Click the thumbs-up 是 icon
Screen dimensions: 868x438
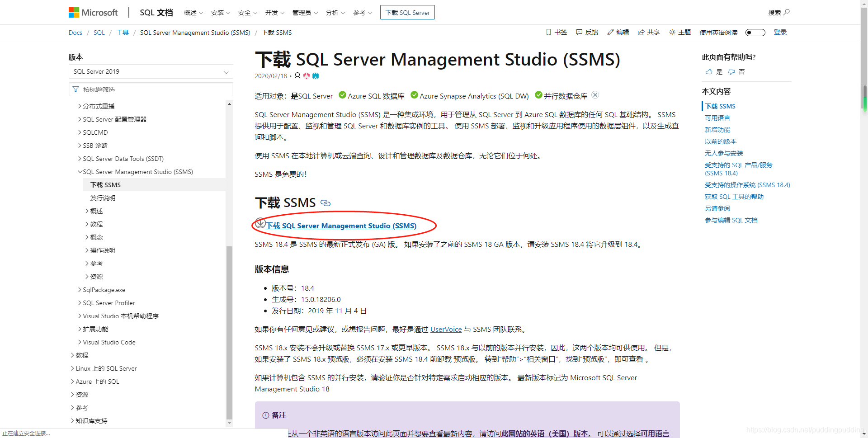(709, 71)
